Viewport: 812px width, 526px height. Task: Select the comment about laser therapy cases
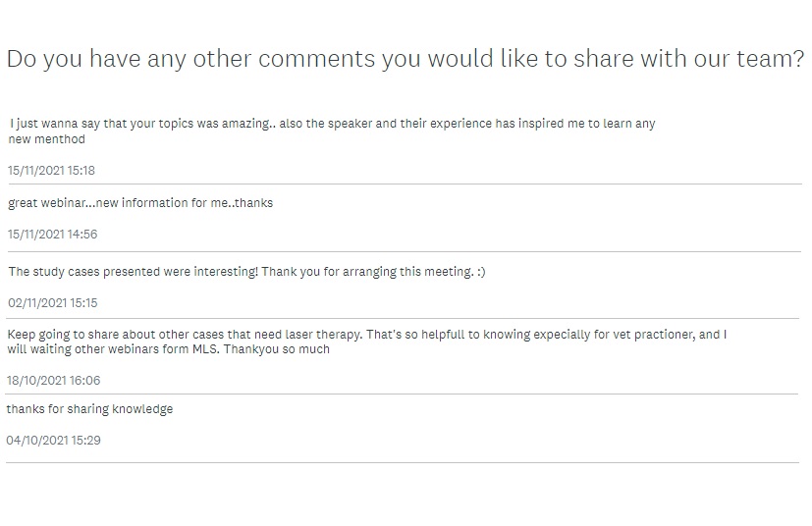[366, 342]
